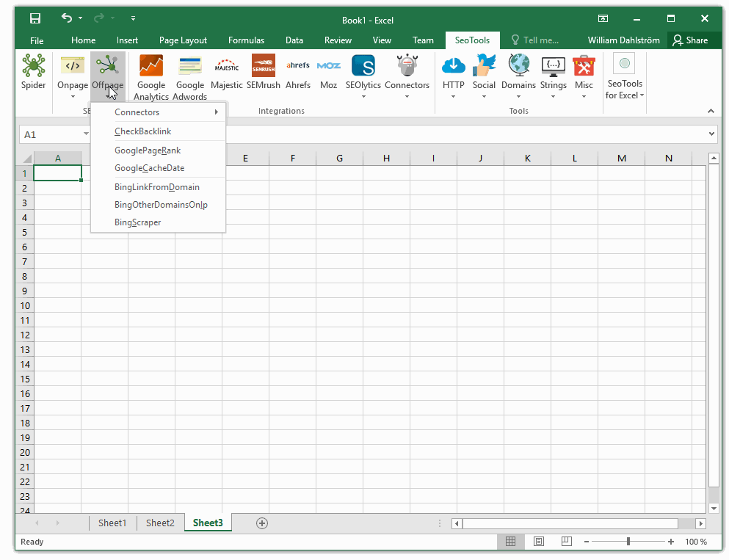The height and width of the screenshot is (560, 729).
Task: Switch to Normal view
Action: click(510, 542)
